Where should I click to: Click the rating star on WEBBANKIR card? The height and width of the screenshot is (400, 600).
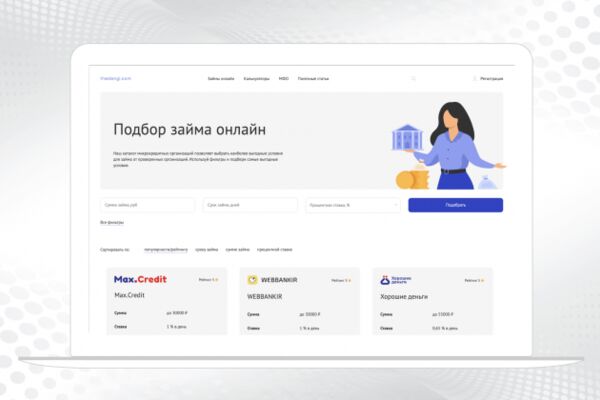click(350, 281)
